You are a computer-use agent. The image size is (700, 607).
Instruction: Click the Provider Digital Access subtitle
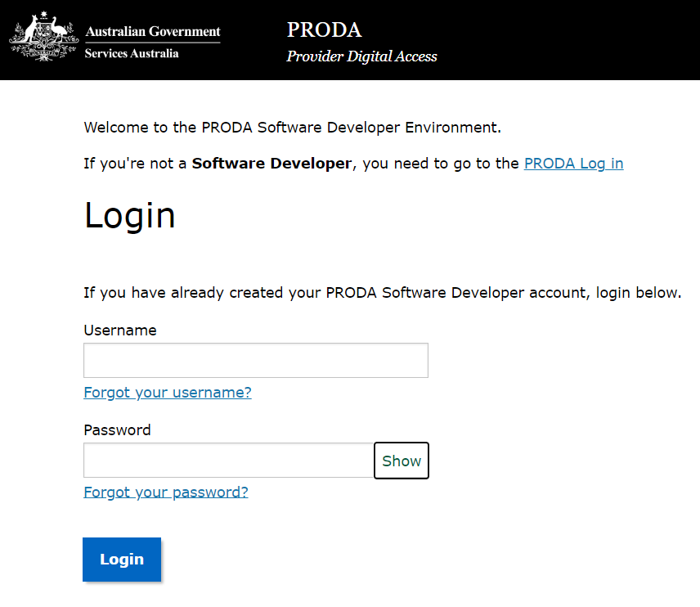point(361,56)
